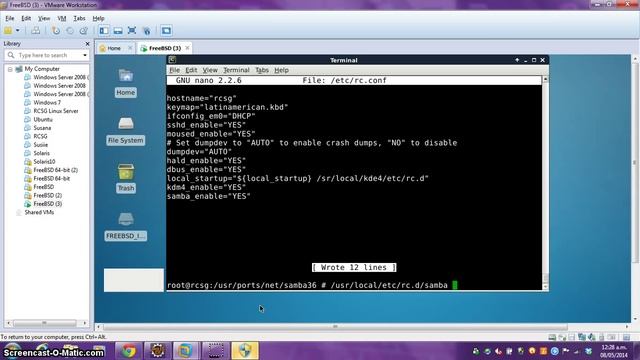Image resolution: width=640 pixels, height=360 pixels.
Task: Open the snapshot manager icon
Action: [x=84, y=31]
